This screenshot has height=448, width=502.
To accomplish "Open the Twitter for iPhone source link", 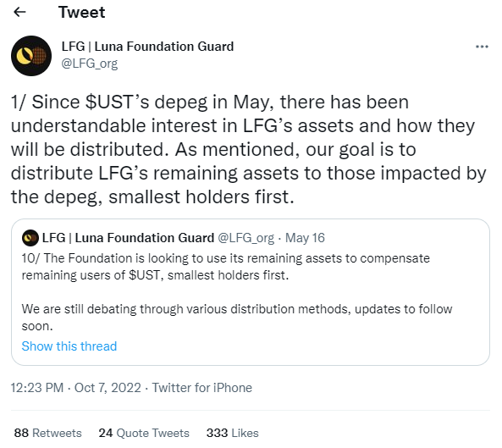I will 202,388.
